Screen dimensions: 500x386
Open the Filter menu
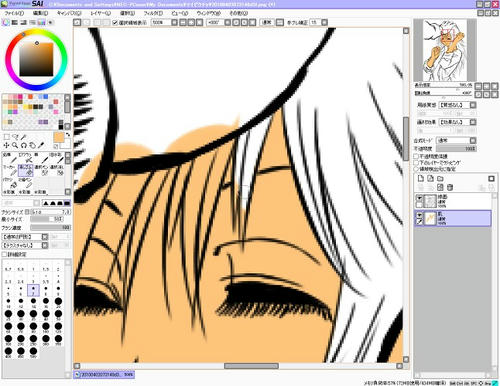[153, 13]
